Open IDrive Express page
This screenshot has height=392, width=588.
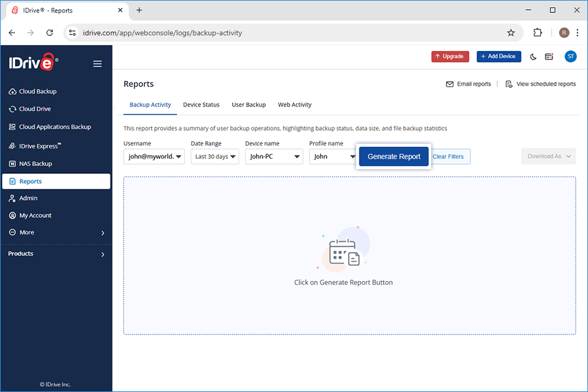coord(35,146)
